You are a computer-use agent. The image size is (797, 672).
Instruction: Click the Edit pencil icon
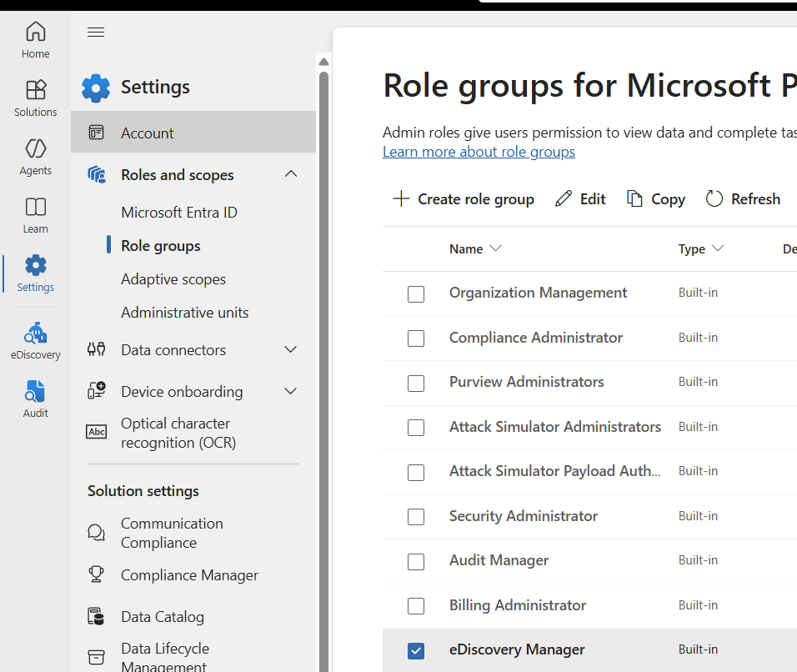click(x=564, y=198)
